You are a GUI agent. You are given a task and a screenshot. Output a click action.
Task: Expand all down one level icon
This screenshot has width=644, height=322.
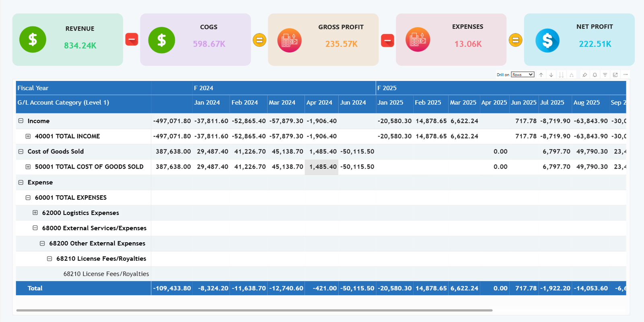[572, 75]
